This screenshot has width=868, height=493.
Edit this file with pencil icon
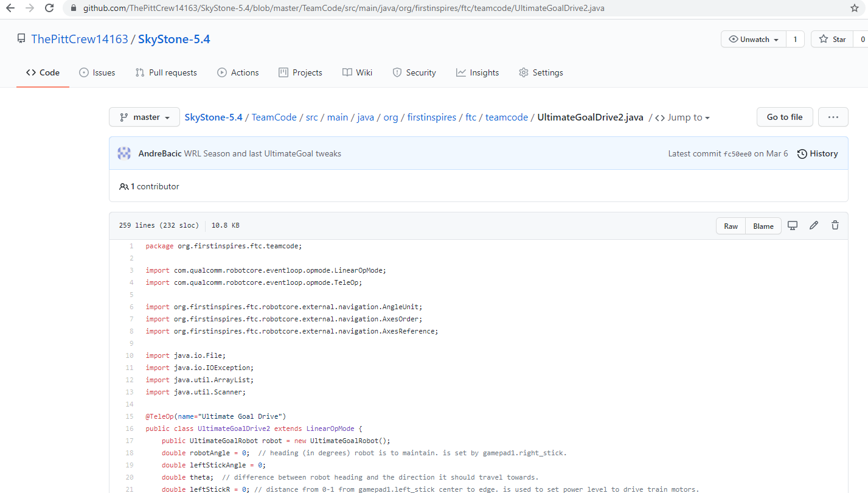(814, 225)
